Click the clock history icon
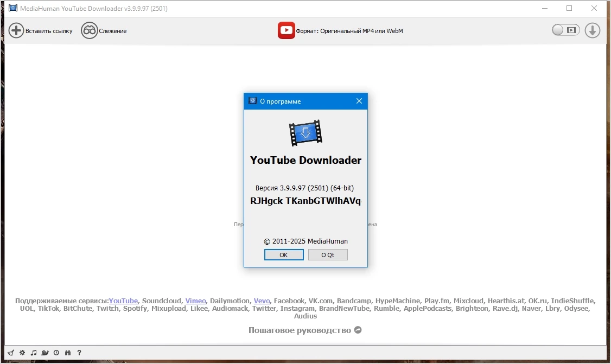 pyautogui.click(x=56, y=353)
